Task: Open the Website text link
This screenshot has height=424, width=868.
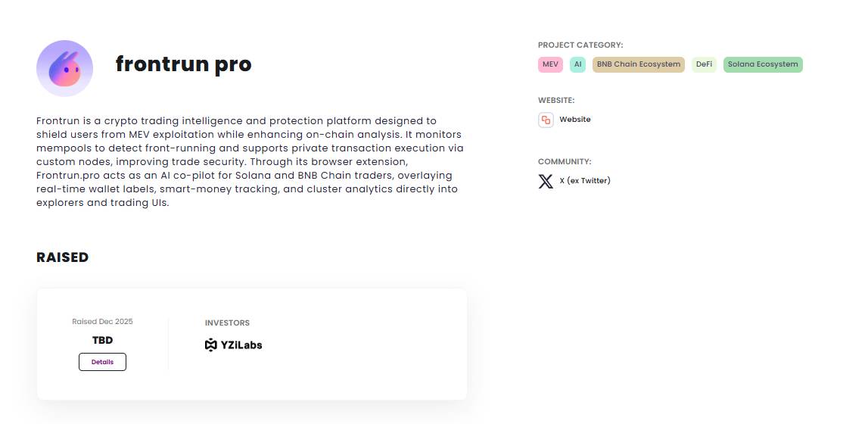Action: tap(575, 120)
